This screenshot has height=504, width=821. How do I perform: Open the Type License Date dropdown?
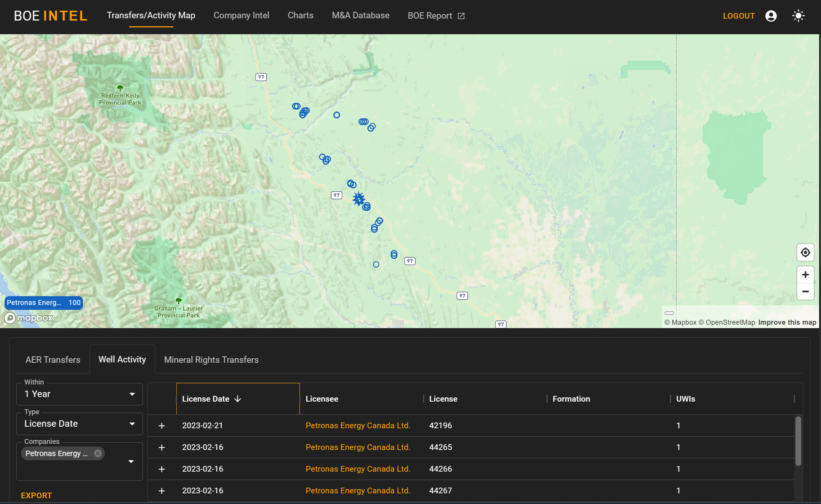pos(80,424)
